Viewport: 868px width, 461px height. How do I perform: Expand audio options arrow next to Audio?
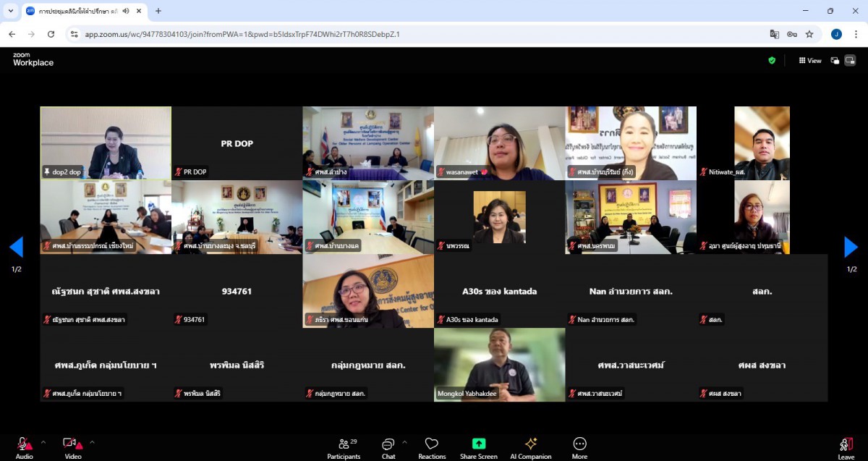point(43,441)
